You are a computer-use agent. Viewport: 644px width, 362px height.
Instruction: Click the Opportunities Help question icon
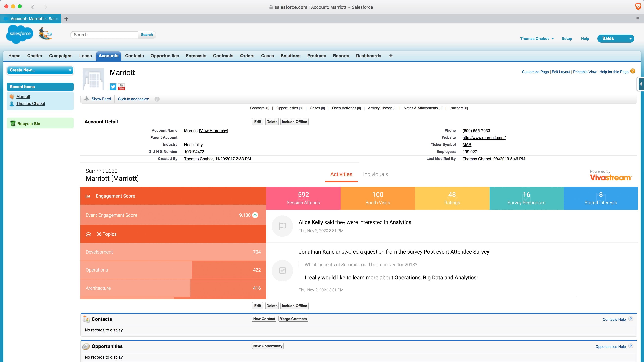[x=631, y=346]
